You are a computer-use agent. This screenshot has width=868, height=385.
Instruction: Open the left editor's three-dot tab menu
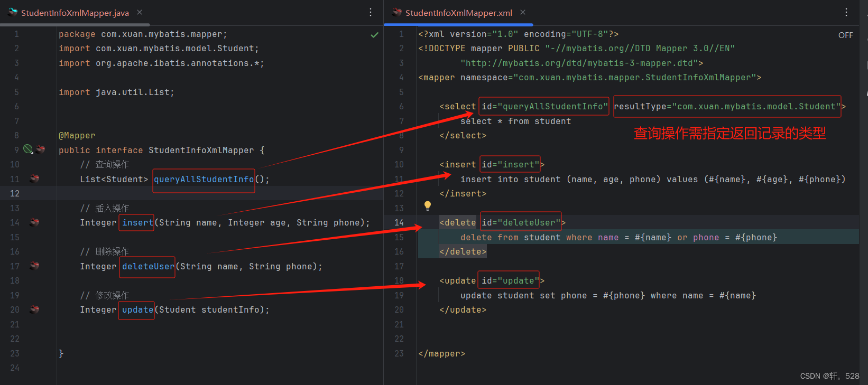[x=371, y=12]
